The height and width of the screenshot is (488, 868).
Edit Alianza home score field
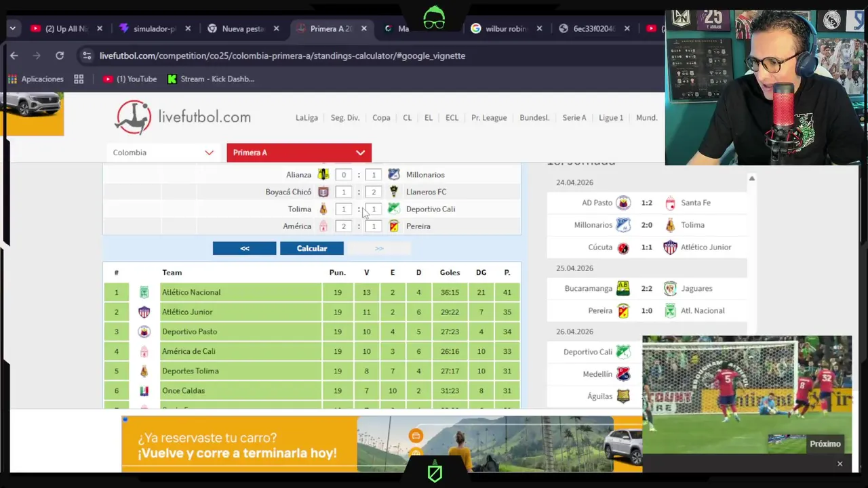(x=344, y=175)
